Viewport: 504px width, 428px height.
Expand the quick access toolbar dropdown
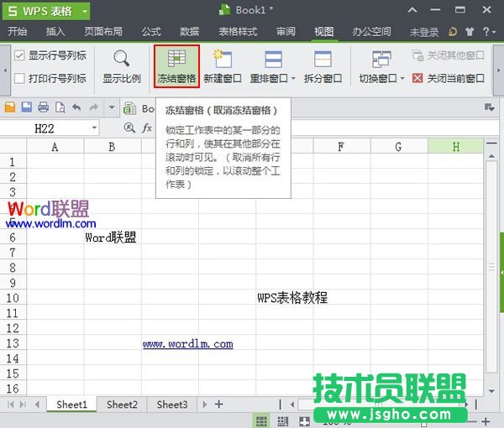(112, 107)
